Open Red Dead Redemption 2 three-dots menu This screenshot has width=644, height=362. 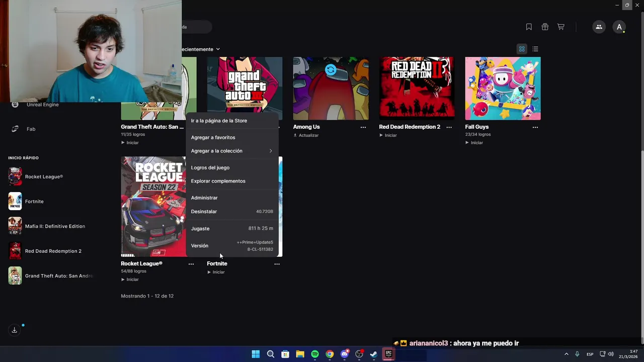tap(449, 127)
